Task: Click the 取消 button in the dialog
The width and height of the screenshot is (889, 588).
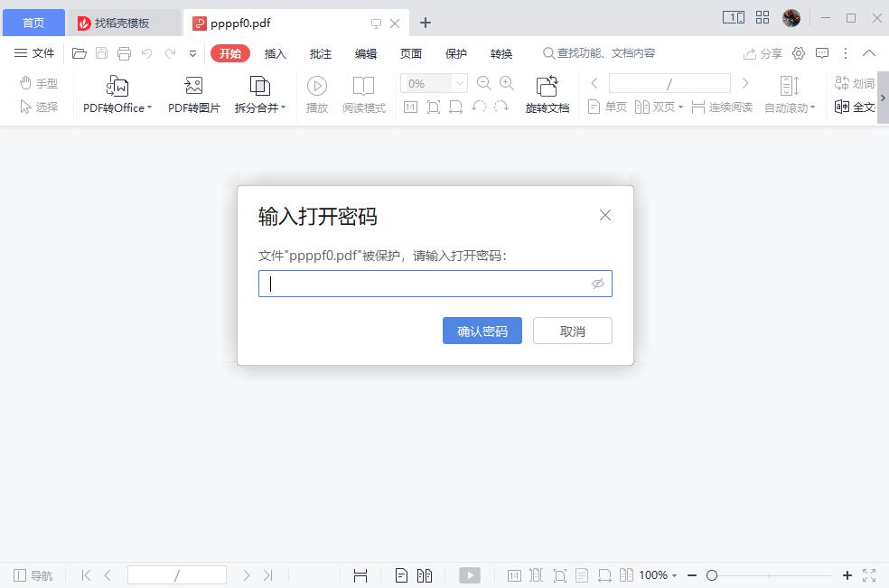Action: 572,331
